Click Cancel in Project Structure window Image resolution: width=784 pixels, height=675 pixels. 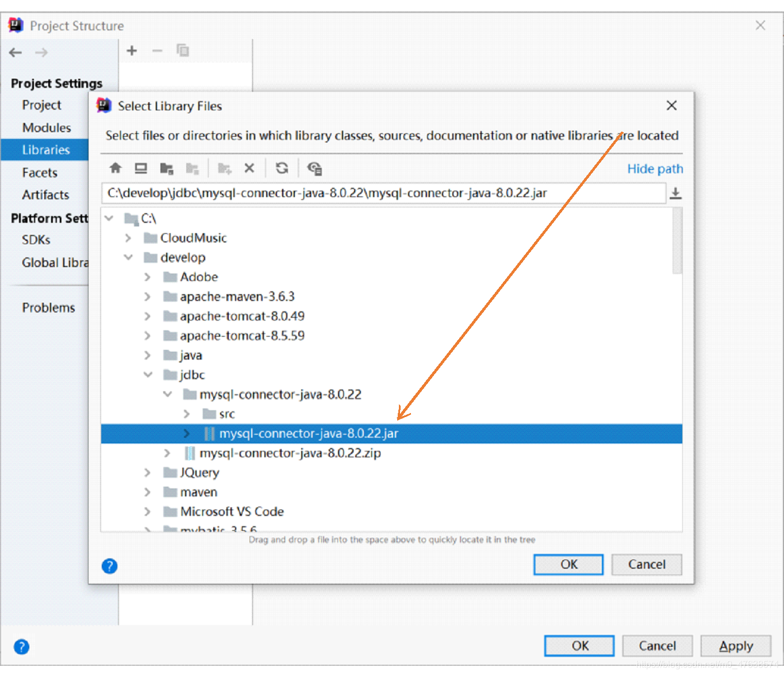click(x=657, y=646)
